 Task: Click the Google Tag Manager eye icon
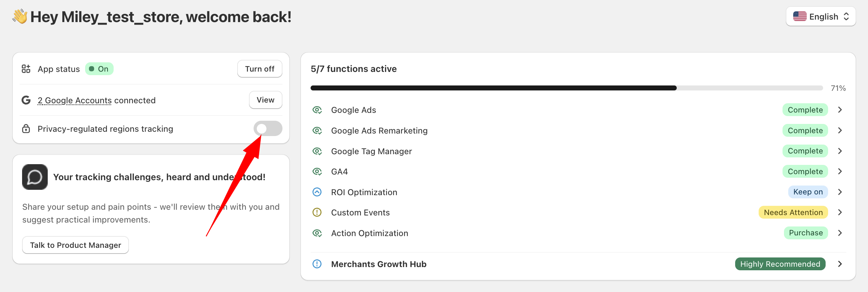(x=317, y=151)
